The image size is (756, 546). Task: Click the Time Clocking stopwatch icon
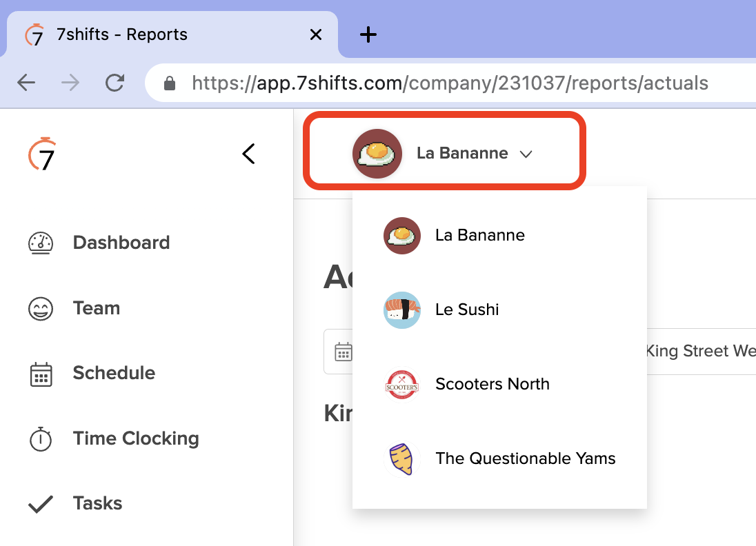[41, 439]
